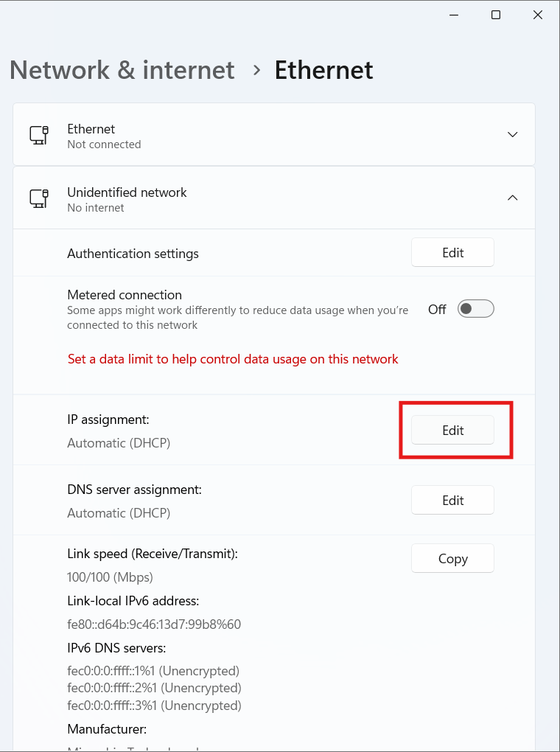
Task: Click the Unidentified network label
Action: coord(127,192)
